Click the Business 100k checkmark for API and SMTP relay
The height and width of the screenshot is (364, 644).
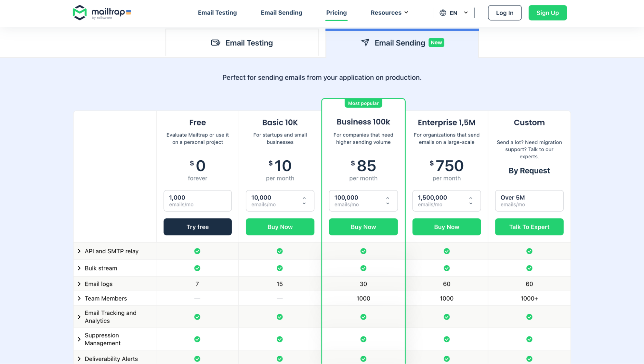point(363,251)
